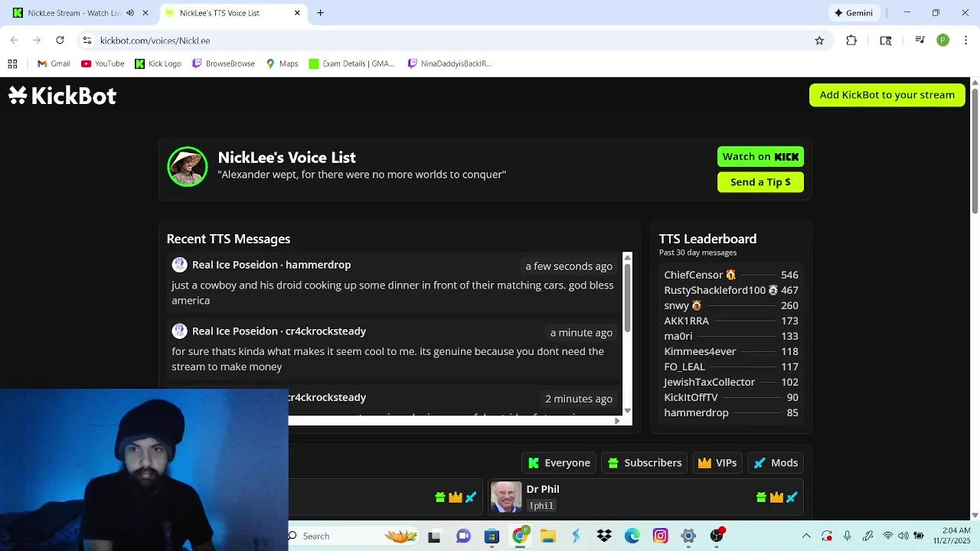The image size is (980, 551).
Task: Filter voices by VIPs
Action: [x=717, y=463]
